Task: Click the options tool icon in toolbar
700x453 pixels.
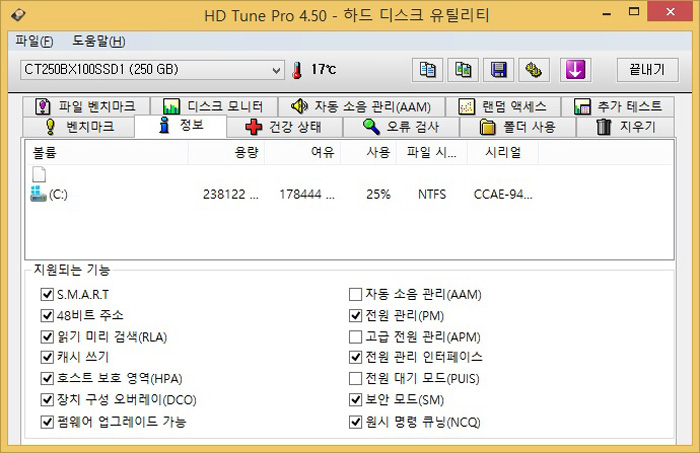Action: tap(535, 70)
